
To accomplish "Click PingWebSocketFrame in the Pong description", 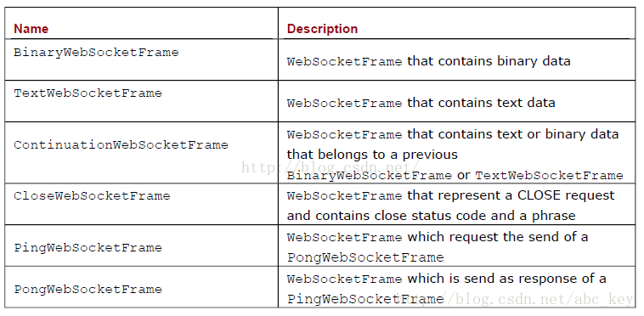I will [x=365, y=299].
